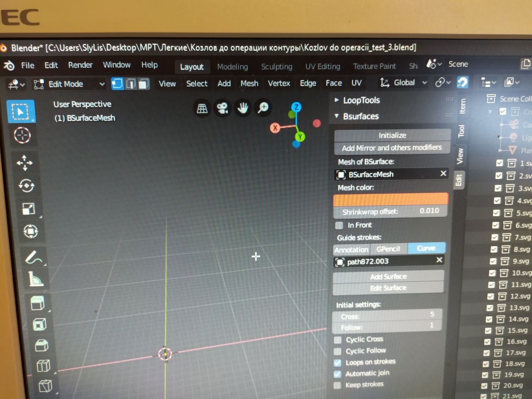Toggle the camera view icon
This screenshot has width=532, height=399.
tap(222, 108)
